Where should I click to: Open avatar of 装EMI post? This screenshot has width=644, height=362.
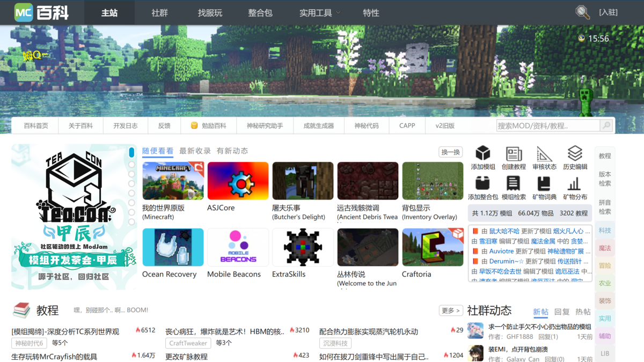click(x=475, y=353)
